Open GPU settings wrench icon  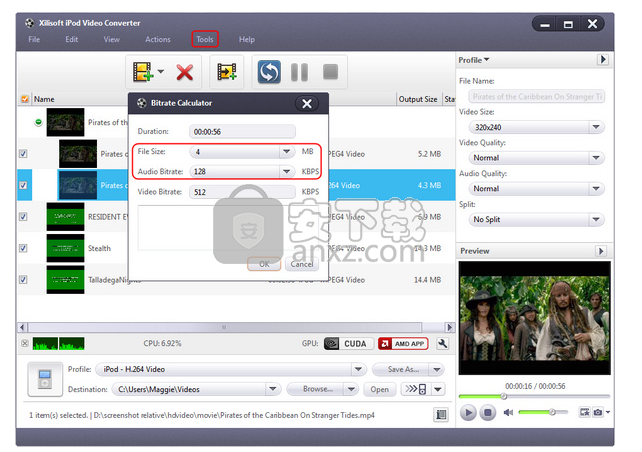[442, 344]
